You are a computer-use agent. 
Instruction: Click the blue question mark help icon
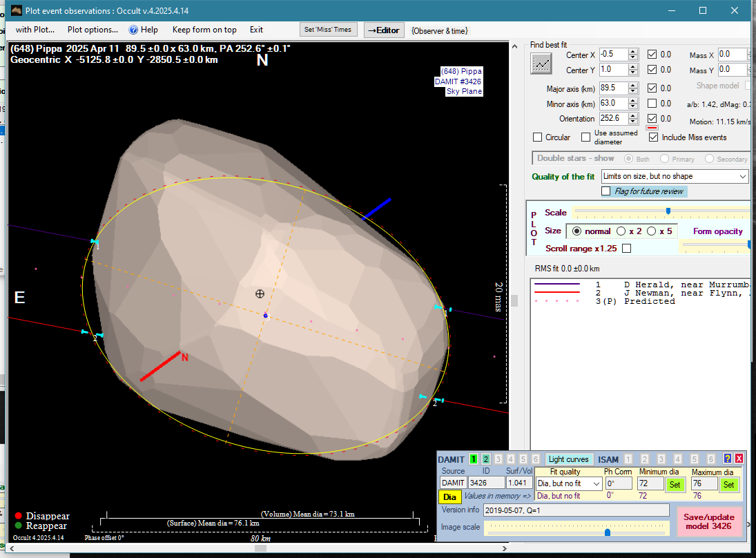click(728, 459)
